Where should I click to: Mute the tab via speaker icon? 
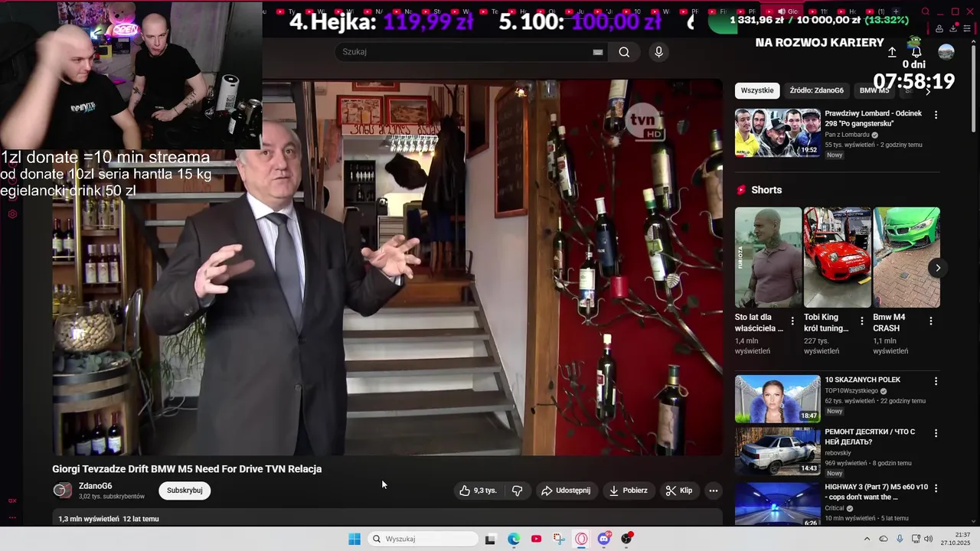(782, 11)
